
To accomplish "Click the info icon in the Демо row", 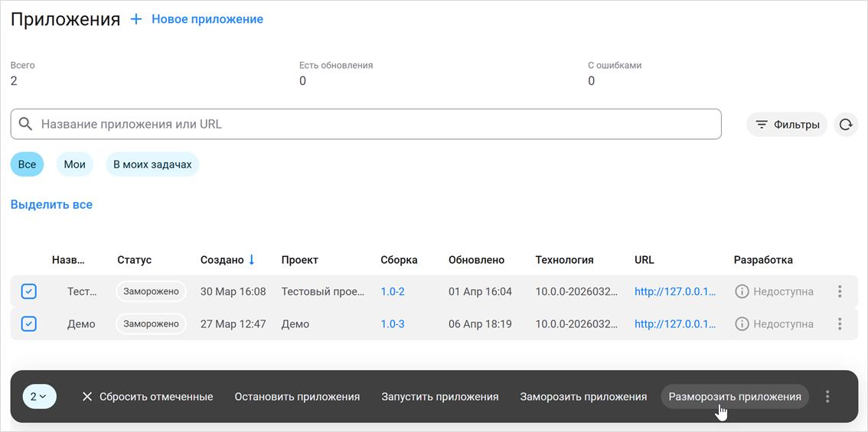I will (x=742, y=324).
